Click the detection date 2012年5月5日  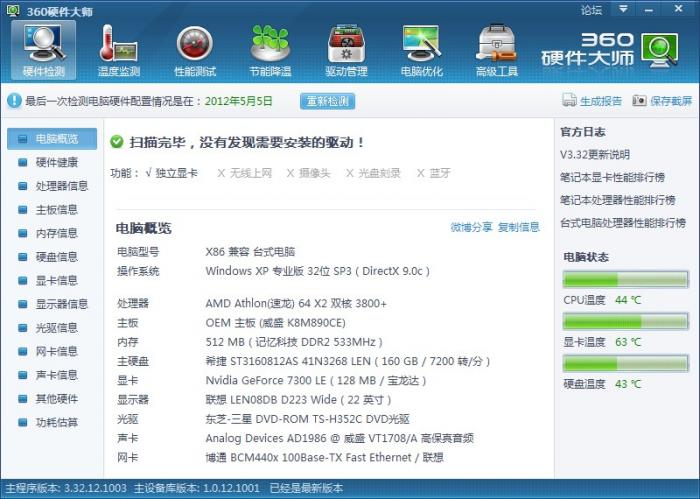(238, 101)
